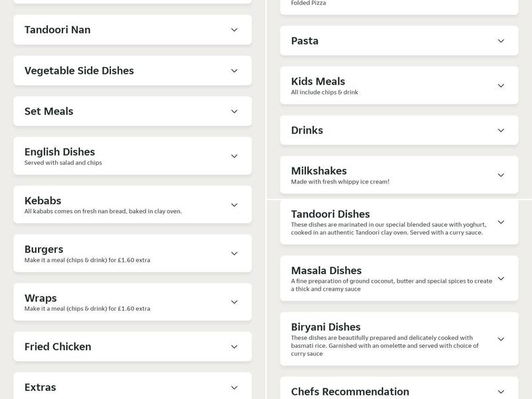Expand the Set Meals section
The image size is (532, 399).
[133, 111]
